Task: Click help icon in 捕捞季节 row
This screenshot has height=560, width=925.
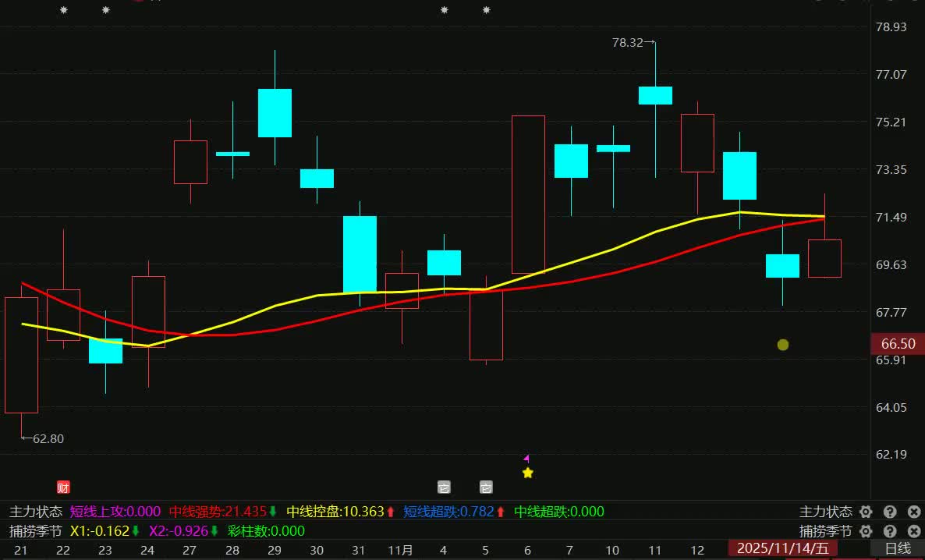Action: click(x=890, y=532)
